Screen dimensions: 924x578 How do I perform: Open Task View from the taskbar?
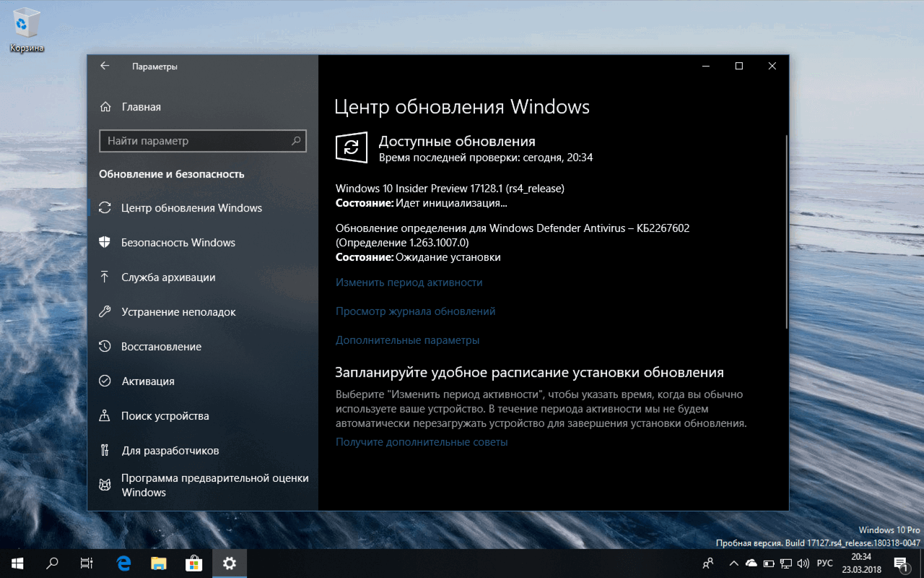(87, 563)
